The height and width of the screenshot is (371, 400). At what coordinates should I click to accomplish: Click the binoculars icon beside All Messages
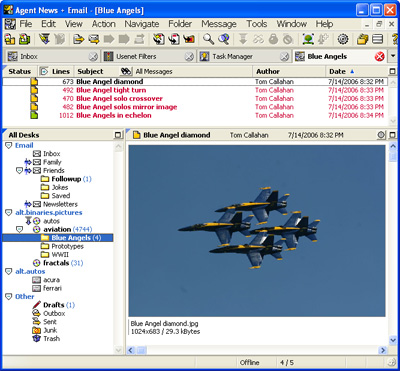pyautogui.click(x=126, y=71)
